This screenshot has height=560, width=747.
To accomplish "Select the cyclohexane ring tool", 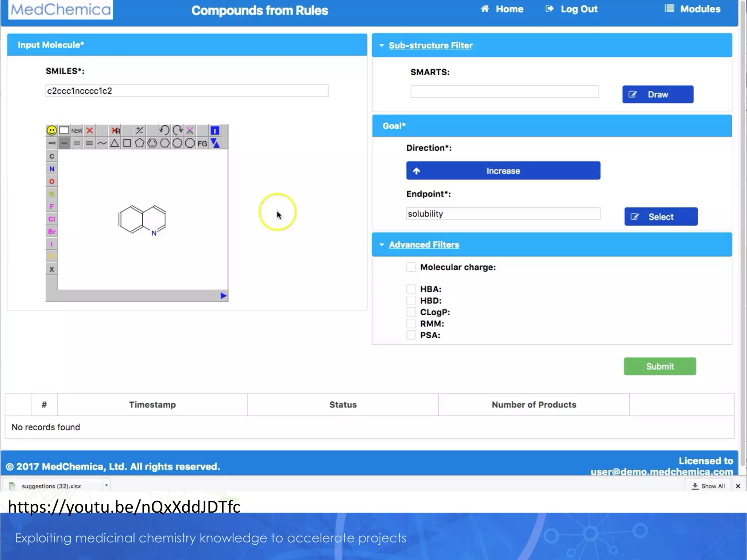I will [x=165, y=143].
